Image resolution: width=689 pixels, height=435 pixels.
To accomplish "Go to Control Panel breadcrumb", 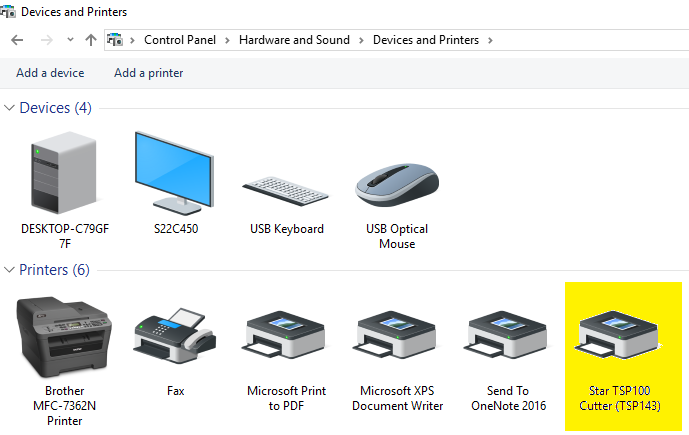I will (x=180, y=40).
